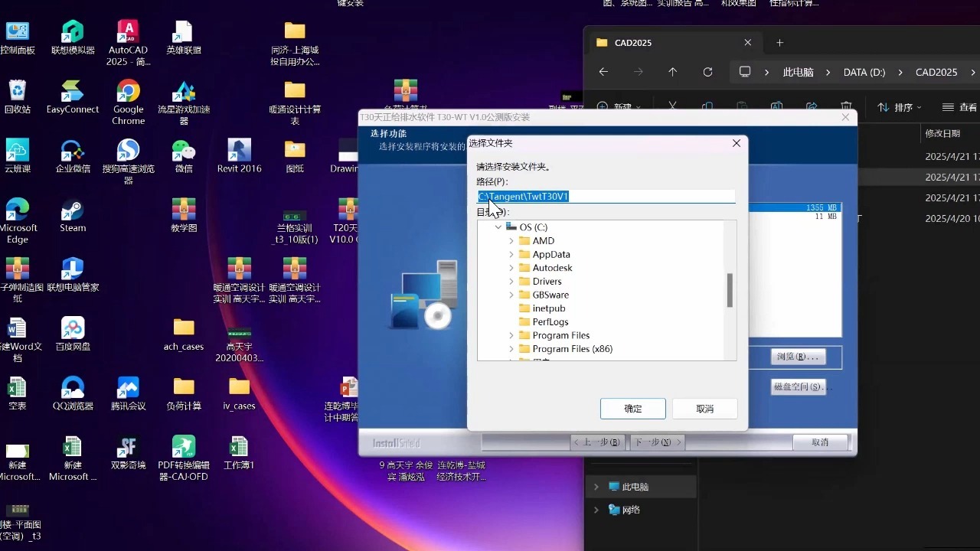Select the EasyConnect desktop icon
The width and height of the screenshot is (980, 551).
(73, 97)
